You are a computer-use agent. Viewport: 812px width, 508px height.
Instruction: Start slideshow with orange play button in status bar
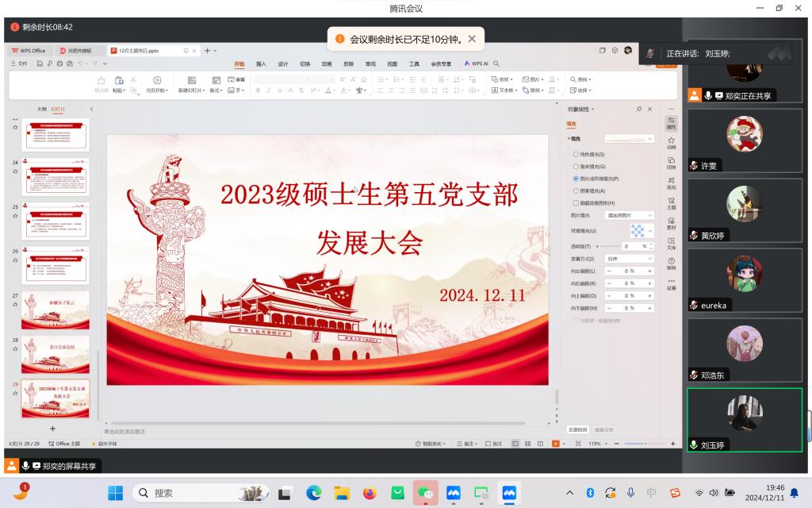tap(555, 444)
